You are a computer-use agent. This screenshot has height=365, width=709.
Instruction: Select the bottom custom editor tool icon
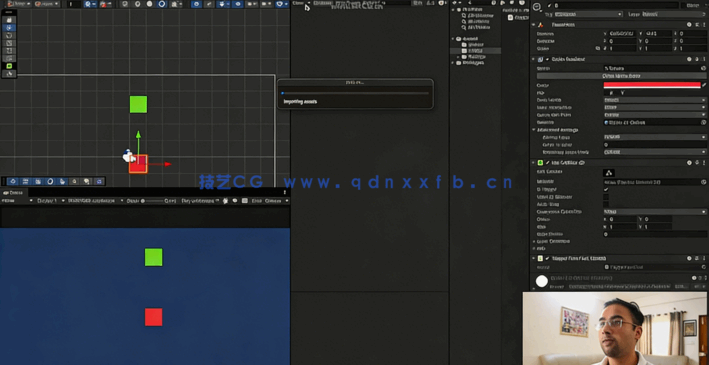9,74
